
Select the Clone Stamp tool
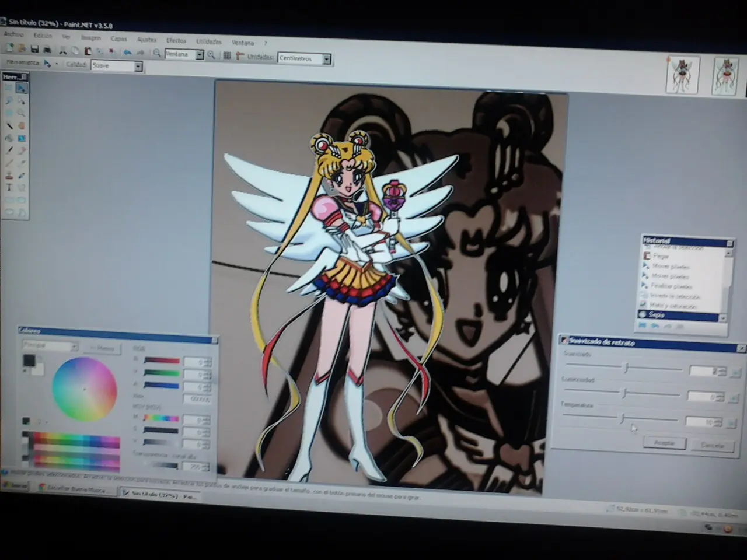(9, 175)
